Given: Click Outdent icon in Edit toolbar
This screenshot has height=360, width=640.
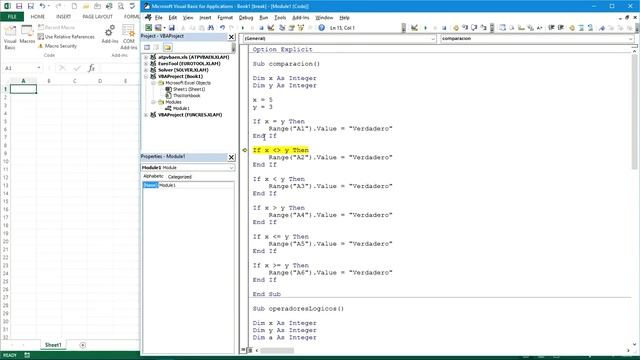Looking at the screenshot, I should point(561,28).
